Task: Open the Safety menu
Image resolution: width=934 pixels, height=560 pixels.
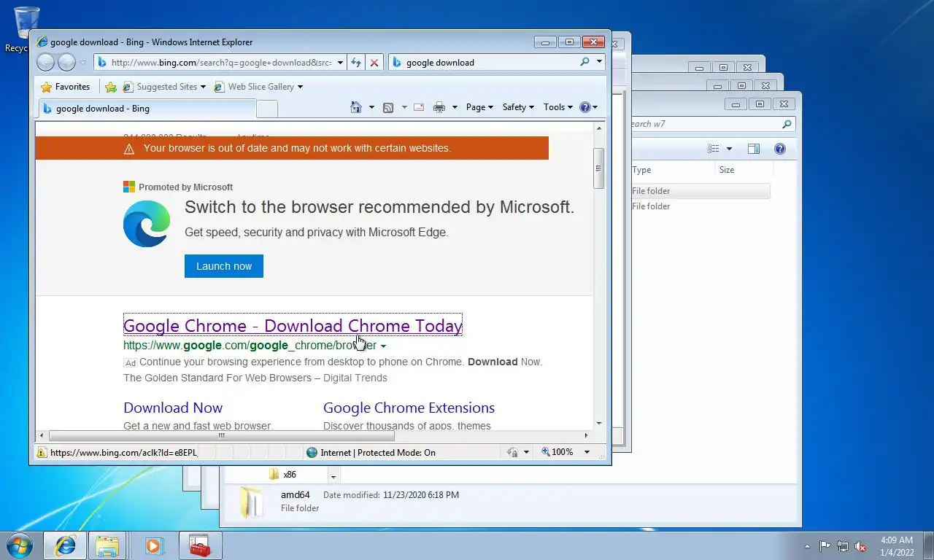Action: click(518, 107)
